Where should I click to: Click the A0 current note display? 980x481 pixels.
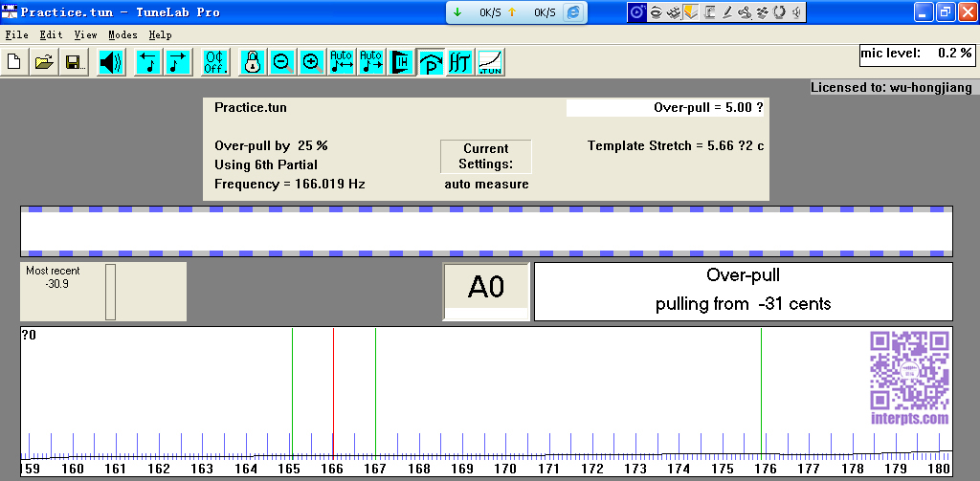point(486,287)
